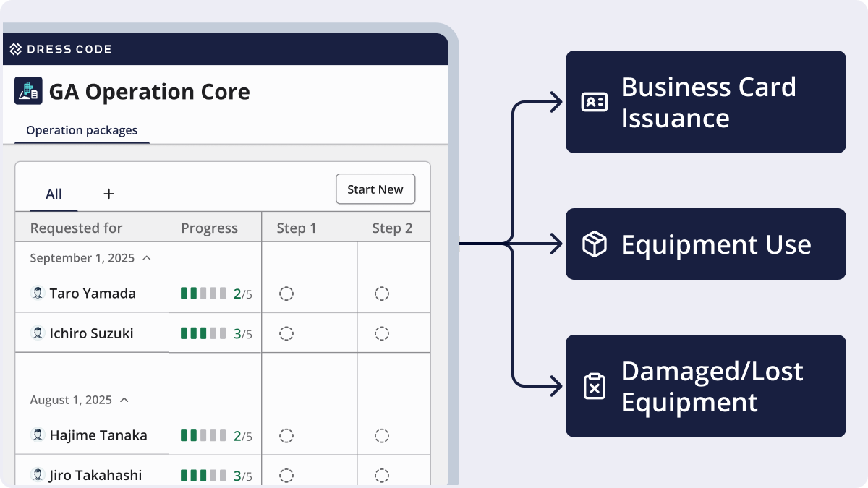Screen dimensions: 868x488
Task: Click the GA Operation Core building icon
Action: tap(28, 91)
